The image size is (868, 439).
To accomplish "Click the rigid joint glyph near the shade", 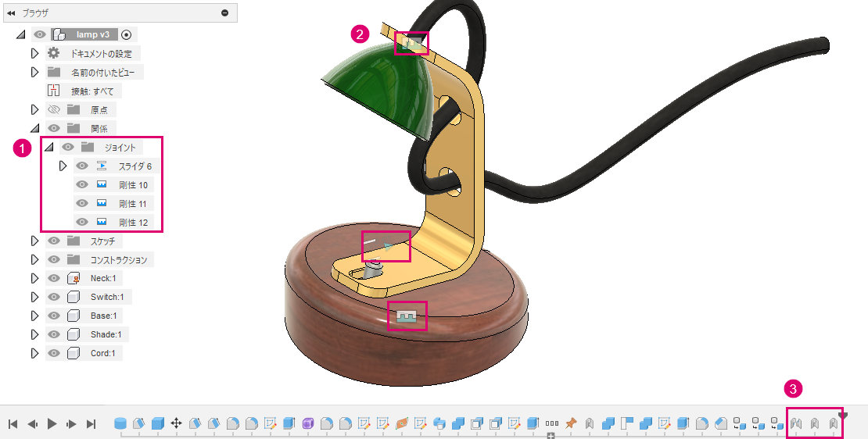I will coord(411,43).
